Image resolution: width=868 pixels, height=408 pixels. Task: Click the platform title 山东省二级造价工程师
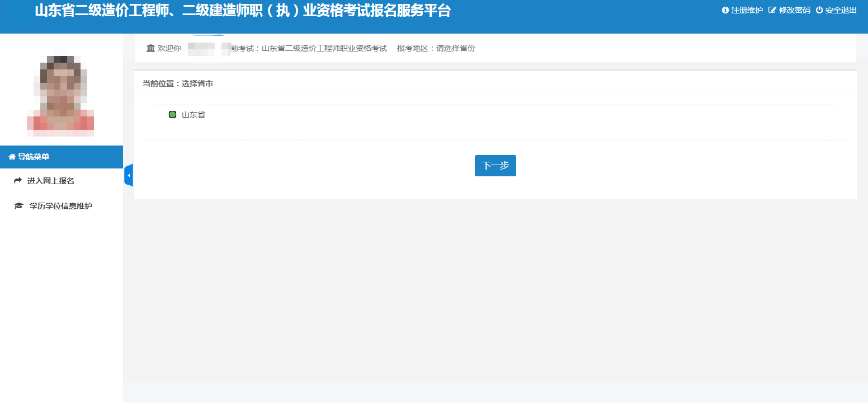tap(242, 11)
